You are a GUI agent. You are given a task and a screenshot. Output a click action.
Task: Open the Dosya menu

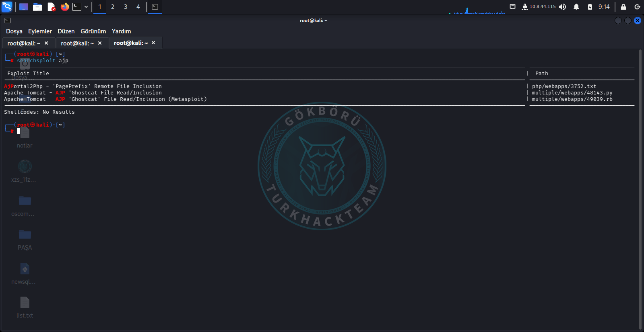click(x=14, y=31)
